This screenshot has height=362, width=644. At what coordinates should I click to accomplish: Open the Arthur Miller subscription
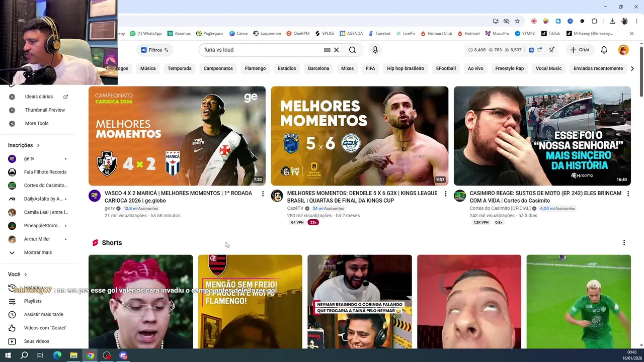point(38,239)
